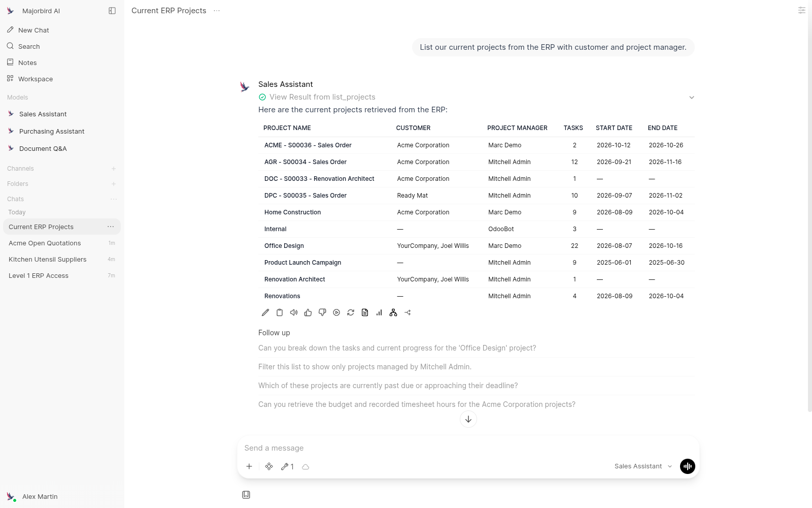Open the Sales Assistant model dropdown in message bar
This screenshot has height=508, width=812.
(x=643, y=466)
